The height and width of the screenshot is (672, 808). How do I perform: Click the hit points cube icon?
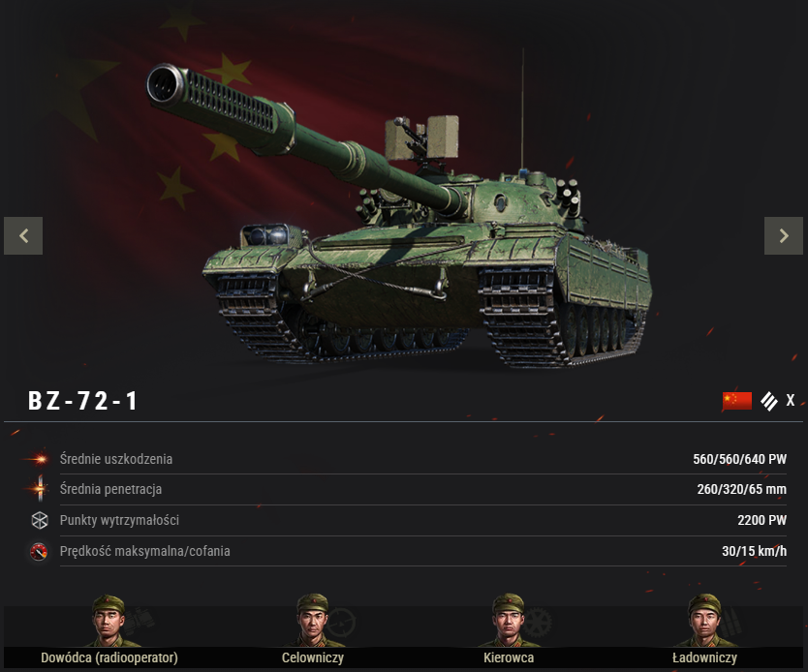click(40, 520)
